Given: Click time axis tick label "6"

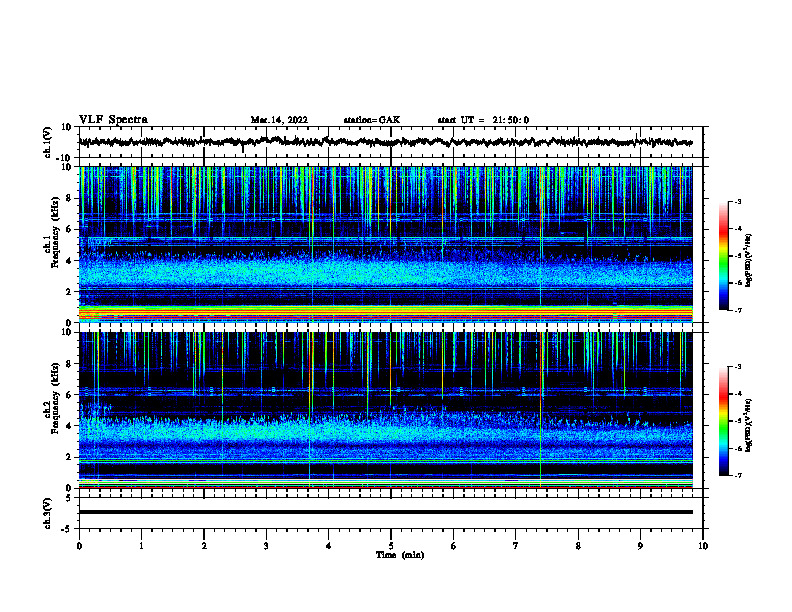Looking at the screenshot, I should click(454, 546).
